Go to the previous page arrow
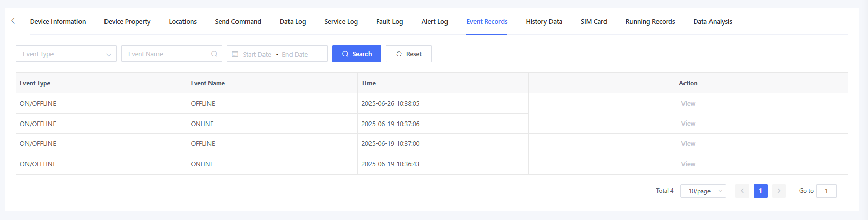Image resolution: width=868 pixels, height=220 pixels. pos(742,191)
